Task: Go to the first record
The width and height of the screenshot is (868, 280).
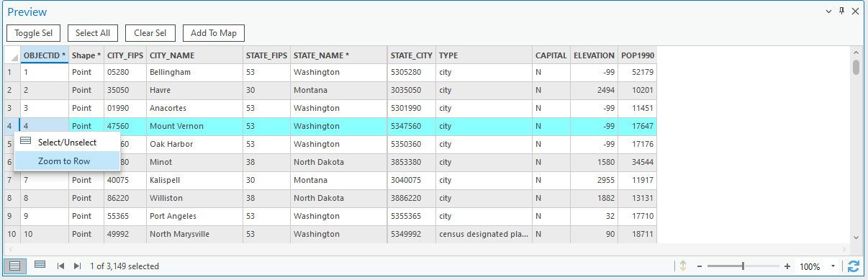Action: click(x=60, y=266)
